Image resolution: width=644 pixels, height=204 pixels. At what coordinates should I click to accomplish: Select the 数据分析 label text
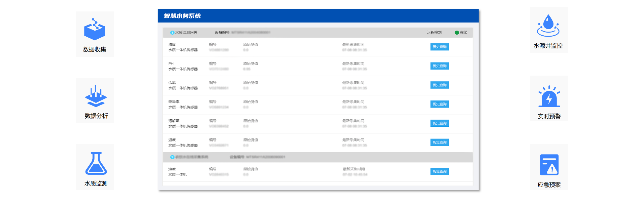[96, 116]
